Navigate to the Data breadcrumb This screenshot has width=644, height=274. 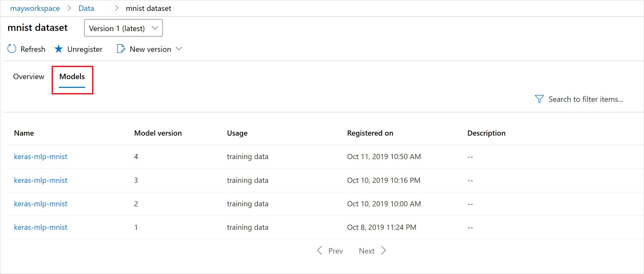86,8
